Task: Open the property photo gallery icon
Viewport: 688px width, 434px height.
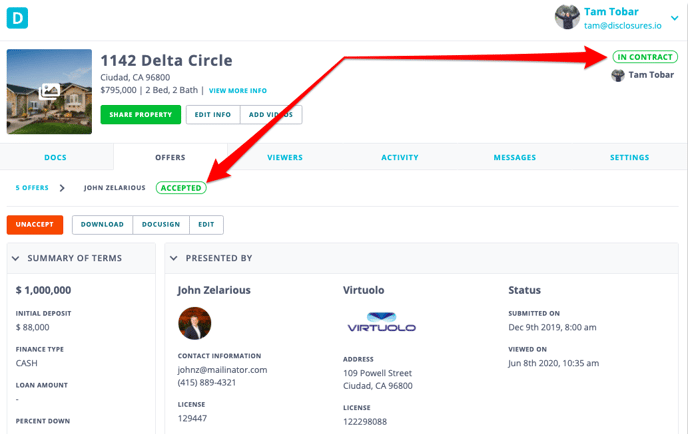Action: point(50,91)
